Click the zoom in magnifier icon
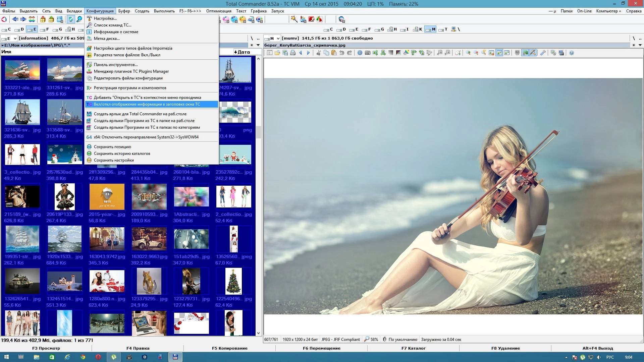Screen dimensions: 644x362 pyautogui.click(x=468, y=53)
